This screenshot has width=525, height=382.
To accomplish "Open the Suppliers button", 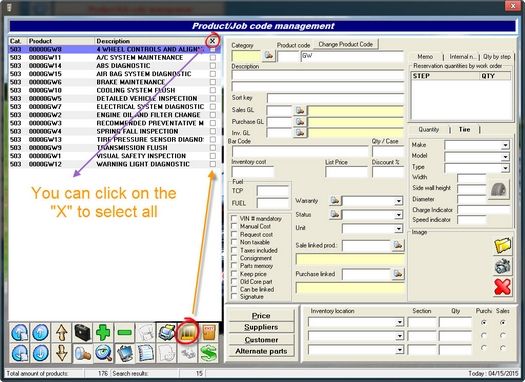I will click(261, 327).
